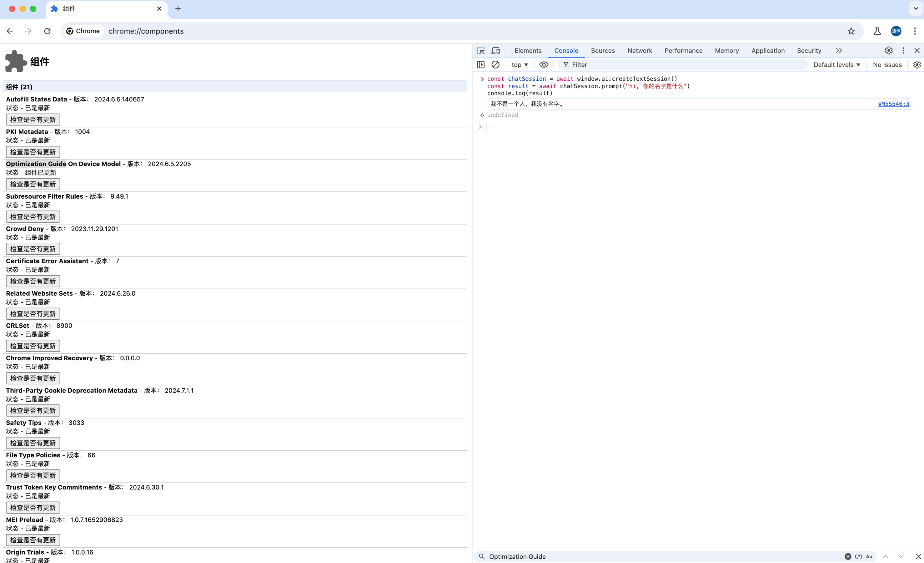The width and height of the screenshot is (924, 563).
Task: Open the Network tab
Action: click(x=639, y=51)
